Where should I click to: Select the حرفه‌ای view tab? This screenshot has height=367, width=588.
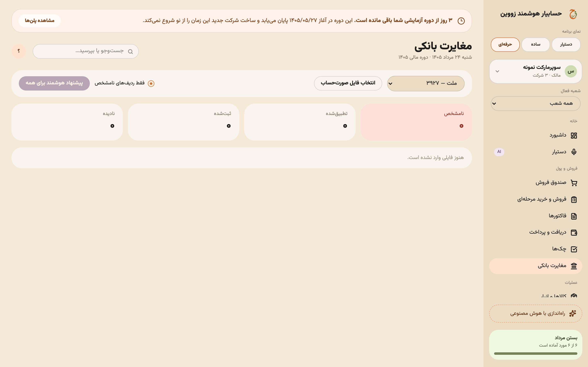pos(505,45)
